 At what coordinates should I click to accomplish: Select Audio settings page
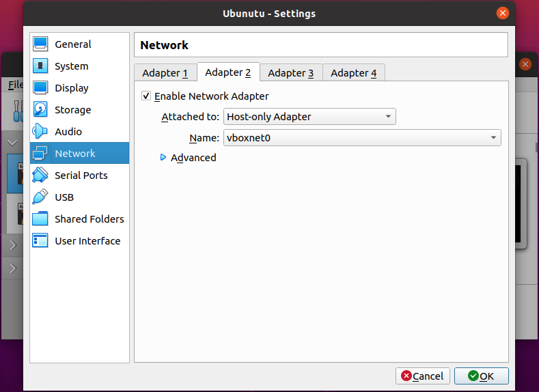point(79,132)
